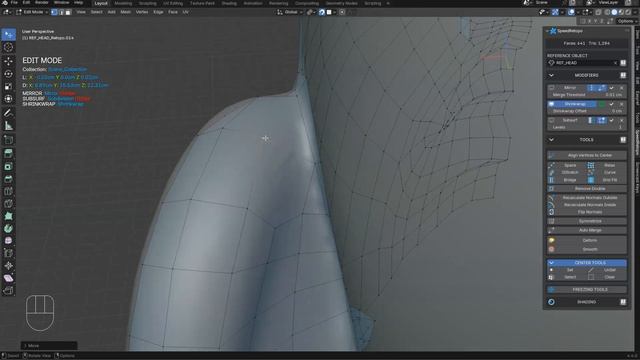Switch to vertex select mode
This screenshot has width=640, height=360.
54,12
